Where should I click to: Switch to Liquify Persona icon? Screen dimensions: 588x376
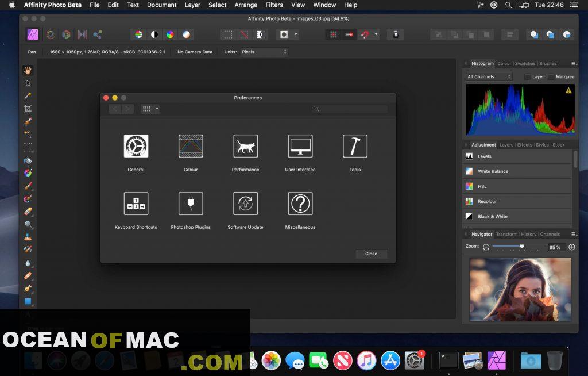[x=51, y=34]
